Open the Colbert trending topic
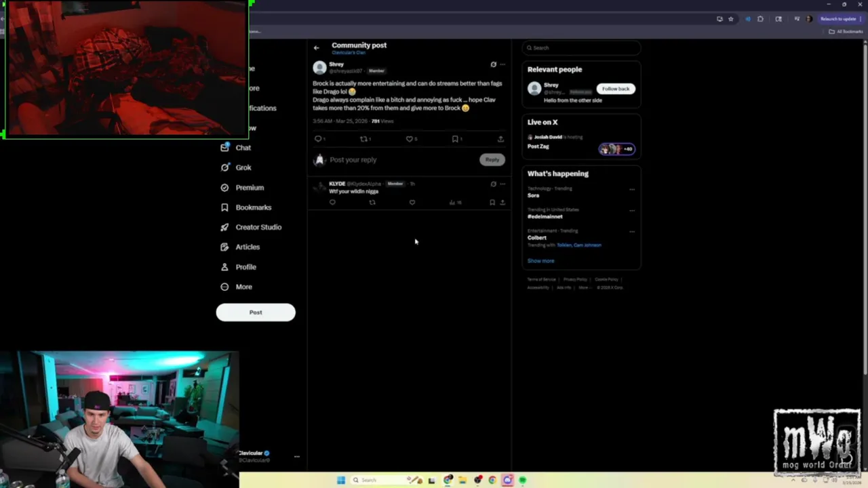The width and height of the screenshot is (868, 488). pyautogui.click(x=537, y=238)
